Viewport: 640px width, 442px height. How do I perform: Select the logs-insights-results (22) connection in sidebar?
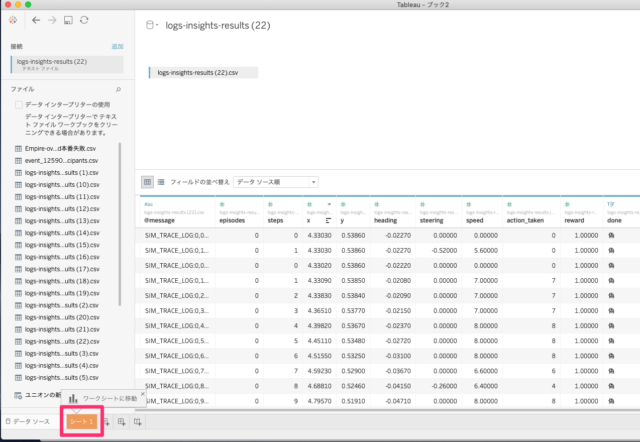(67, 64)
